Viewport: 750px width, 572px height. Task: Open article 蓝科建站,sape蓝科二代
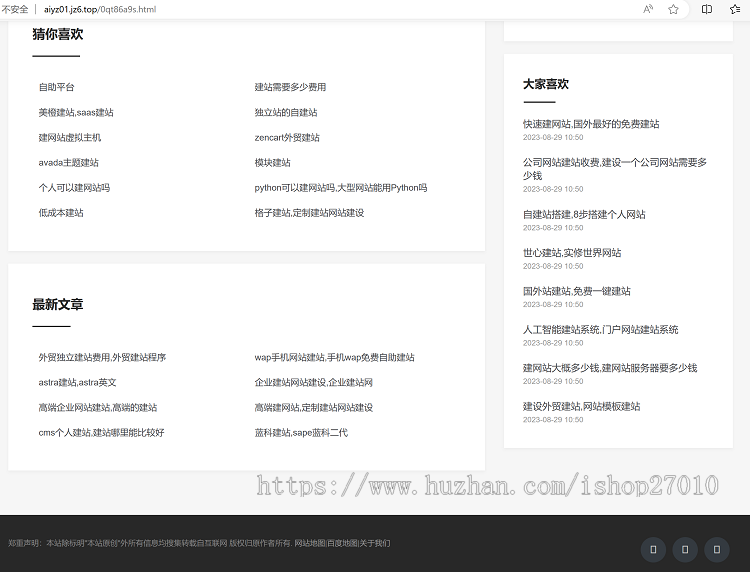tap(301, 432)
